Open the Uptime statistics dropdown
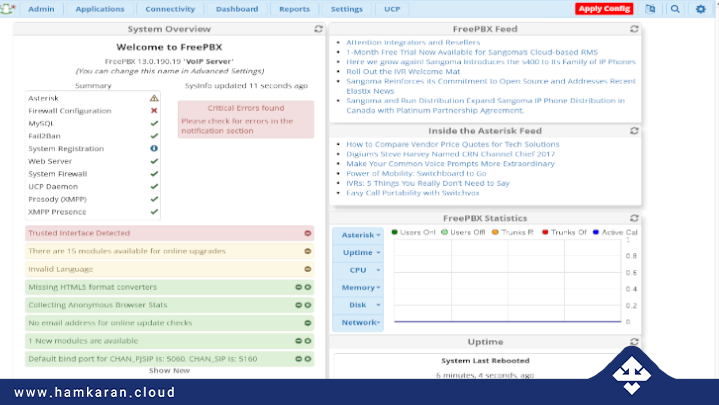The width and height of the screenshot is (719, 405). [x=358, y=252]
